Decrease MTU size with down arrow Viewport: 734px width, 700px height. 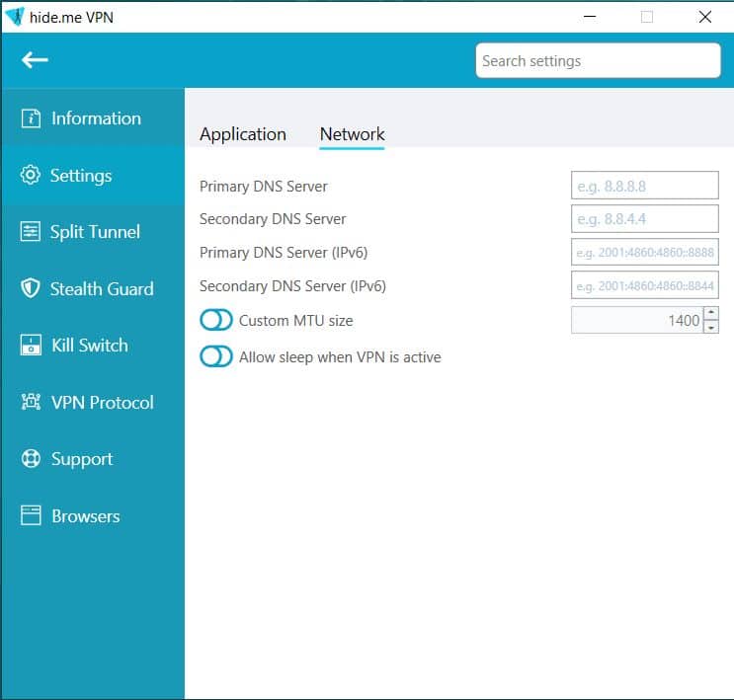tap(710, 327)
